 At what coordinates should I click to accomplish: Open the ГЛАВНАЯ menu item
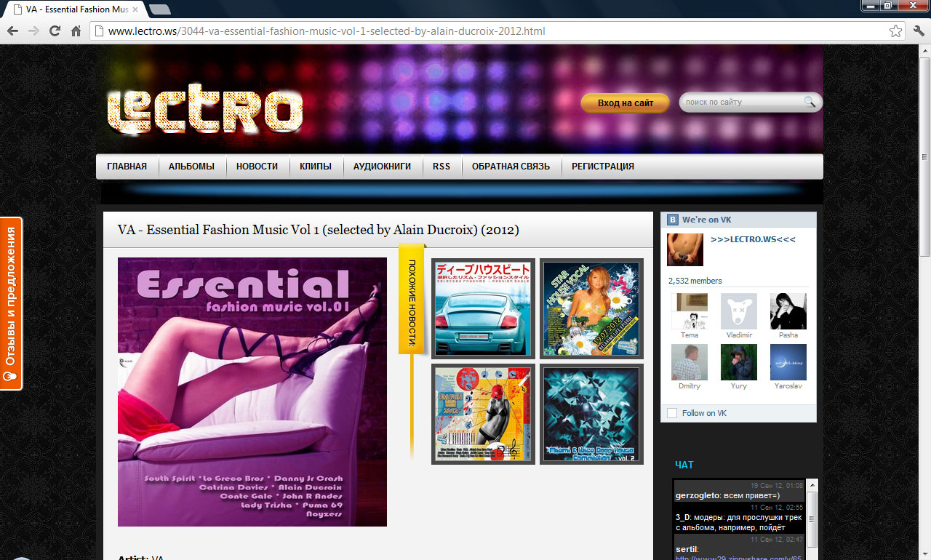[x=127, y=167]
